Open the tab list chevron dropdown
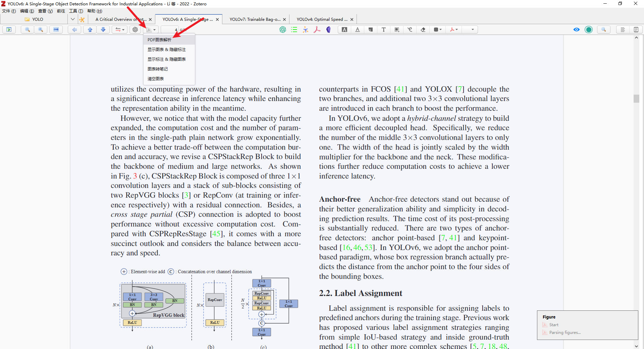Image resolution: width=644 pixels, height=349 pixels. [73, 19]
